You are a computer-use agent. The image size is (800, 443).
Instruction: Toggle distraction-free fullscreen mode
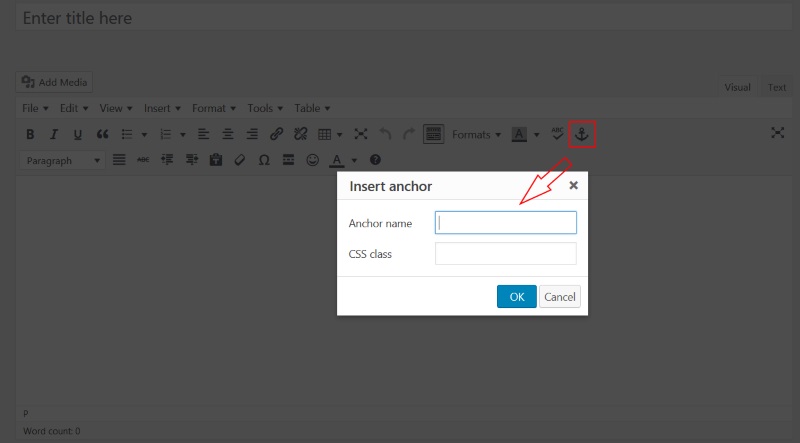point(777,133)
